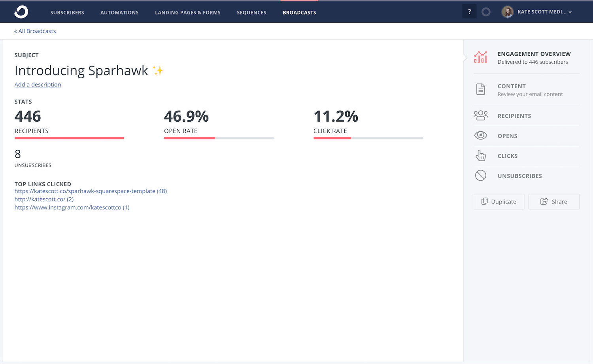Open the Content section label

(x=512, y=86)
